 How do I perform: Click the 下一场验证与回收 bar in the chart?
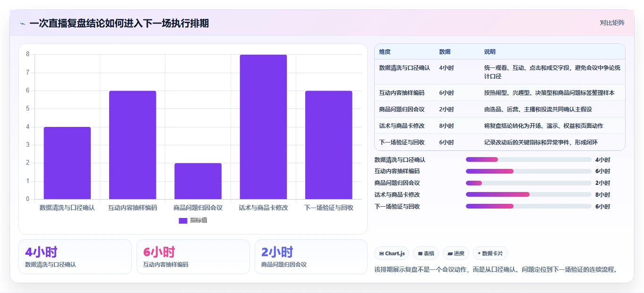pos(328,145)
